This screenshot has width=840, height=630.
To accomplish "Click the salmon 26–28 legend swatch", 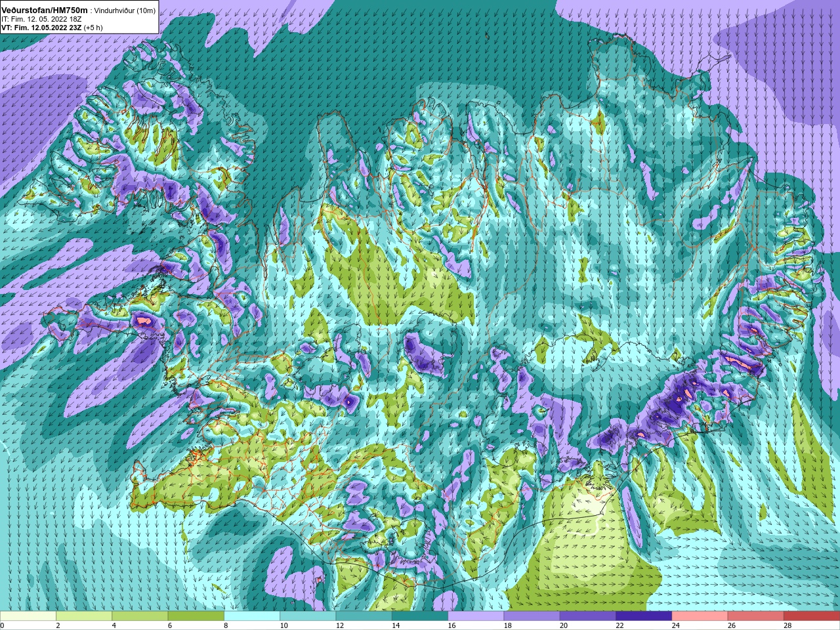I will tap(755, 616).
